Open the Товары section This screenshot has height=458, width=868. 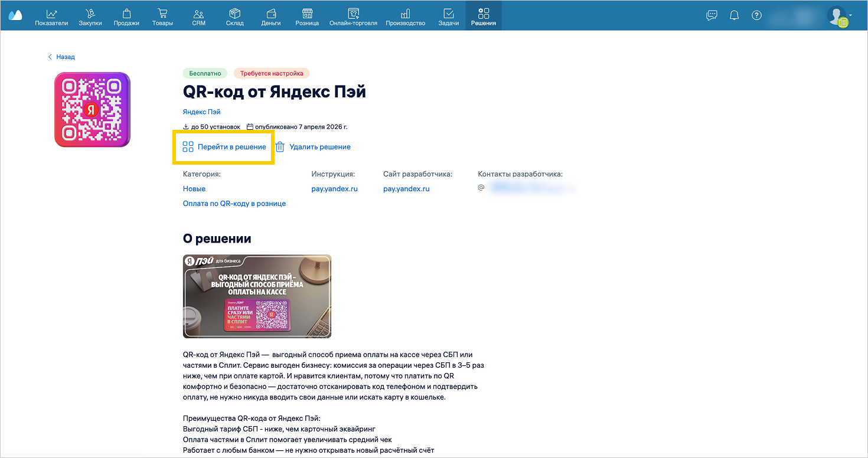click(162, 16)
